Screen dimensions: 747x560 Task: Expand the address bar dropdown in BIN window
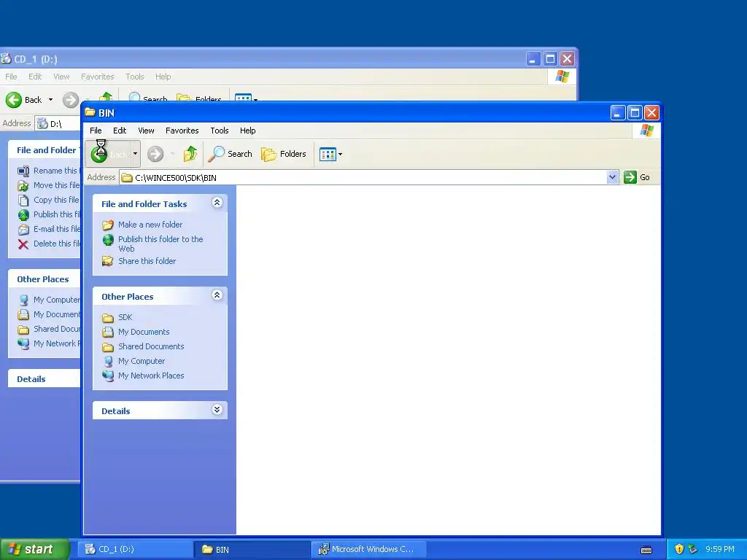coord(613,178)
